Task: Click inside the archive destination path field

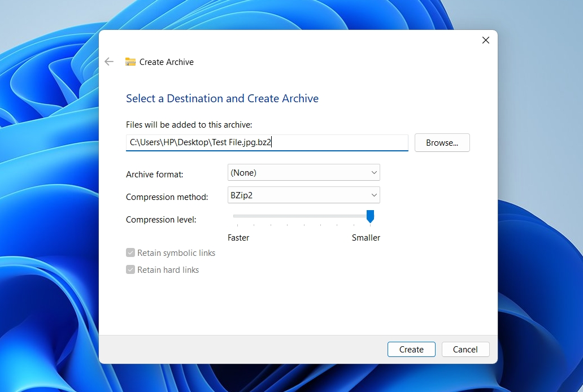Action: coord(267,142)
